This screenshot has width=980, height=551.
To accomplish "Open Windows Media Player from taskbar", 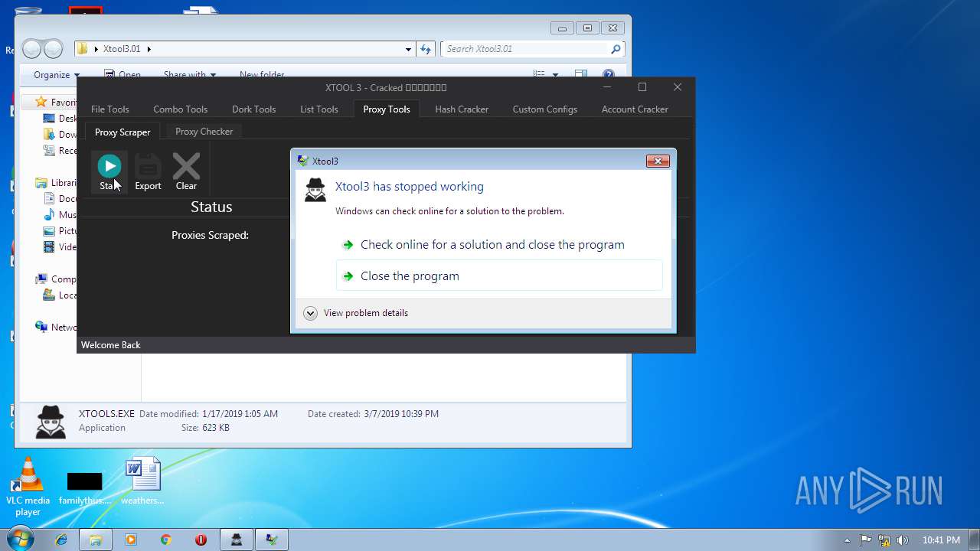I will tap(130, 540).
